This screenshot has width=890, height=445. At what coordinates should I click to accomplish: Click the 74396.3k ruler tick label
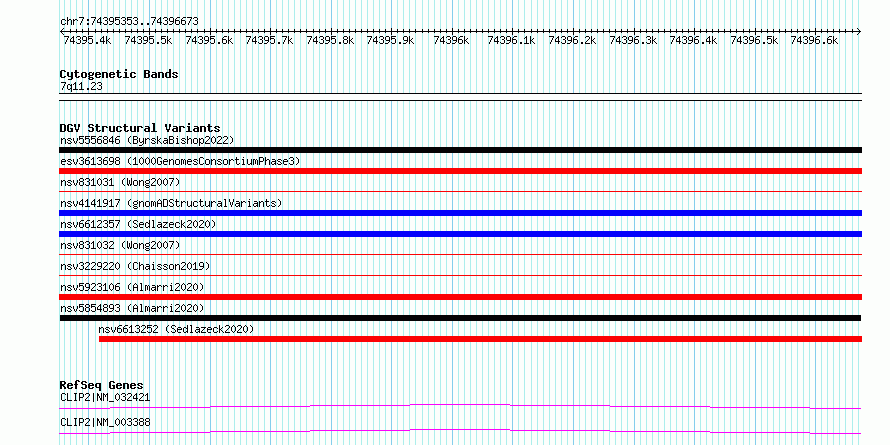click(633, 40)
